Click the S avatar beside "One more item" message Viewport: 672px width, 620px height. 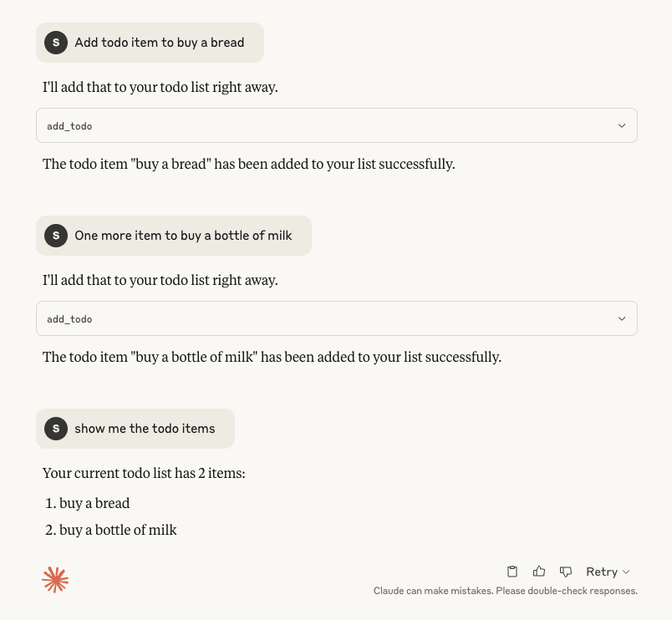point(56,236)
